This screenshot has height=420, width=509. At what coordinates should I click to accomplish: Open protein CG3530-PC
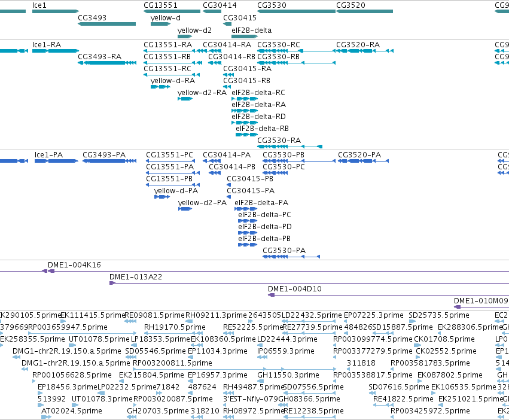[x=284, y=167]
